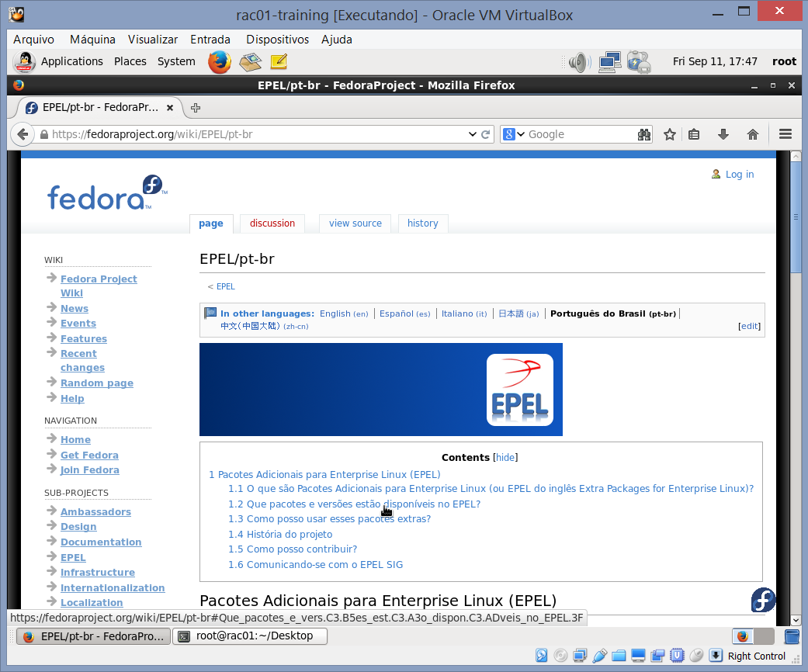
Task: Click the VirtualBox network adapters status icon
Action: tap(580, 656)
